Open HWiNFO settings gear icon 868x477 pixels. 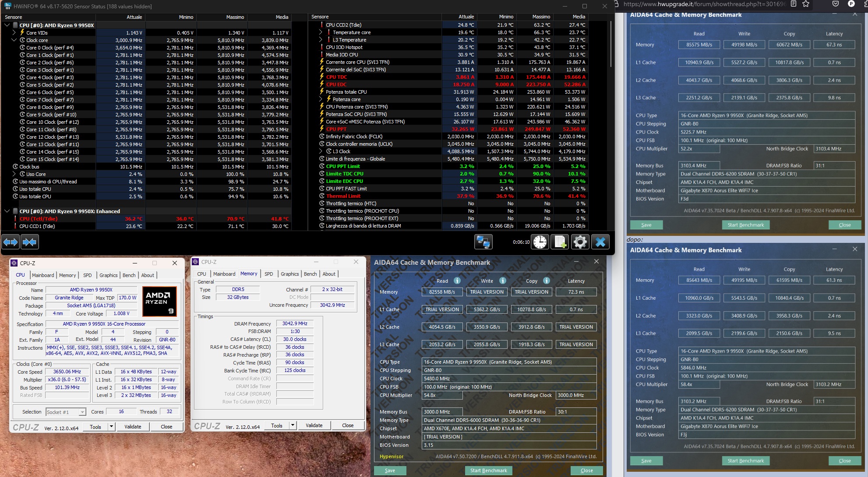click(580, 242)
